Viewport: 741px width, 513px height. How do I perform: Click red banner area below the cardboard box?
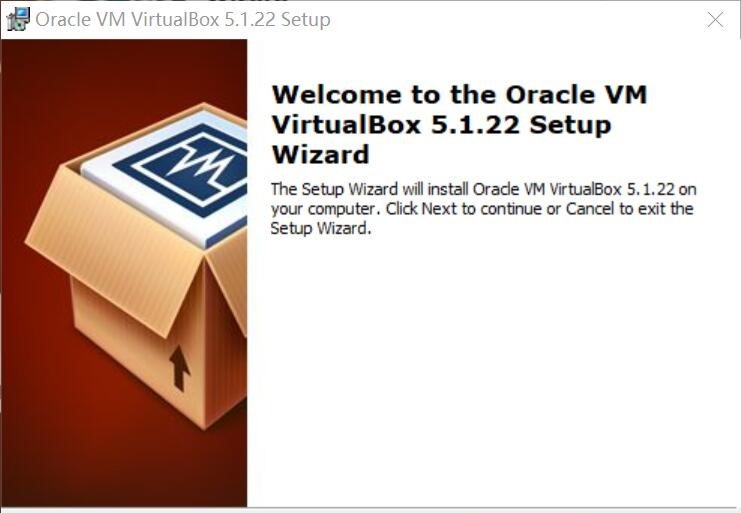124,468
